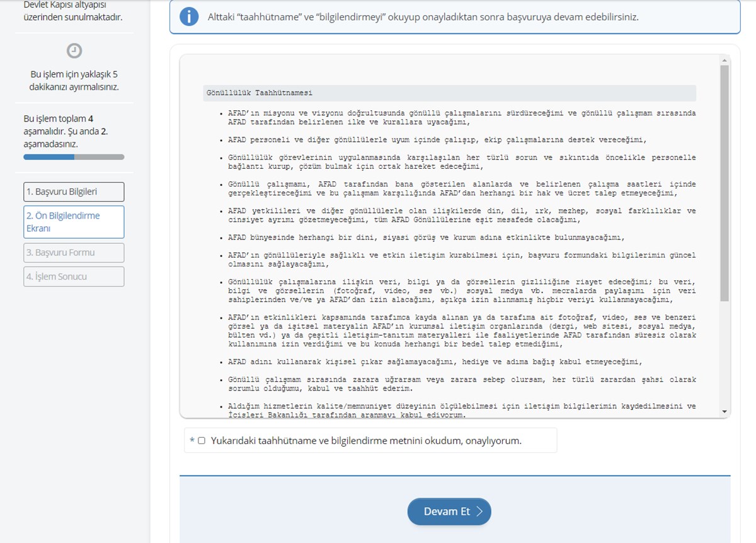
Task: Click the clause starting 'Gönüllü çalışmamı, AFAD tarafından'
Action: (x=462, y=189)
